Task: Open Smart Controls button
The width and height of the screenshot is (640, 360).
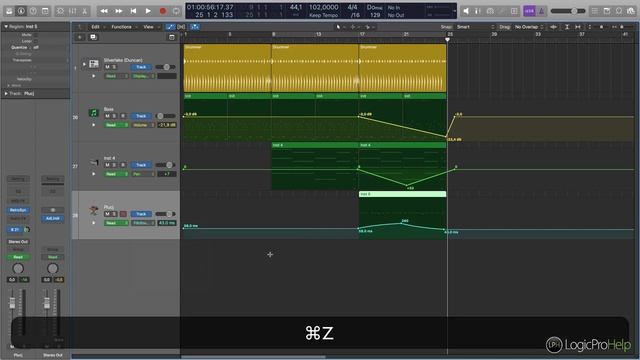Action: point(60,11)
